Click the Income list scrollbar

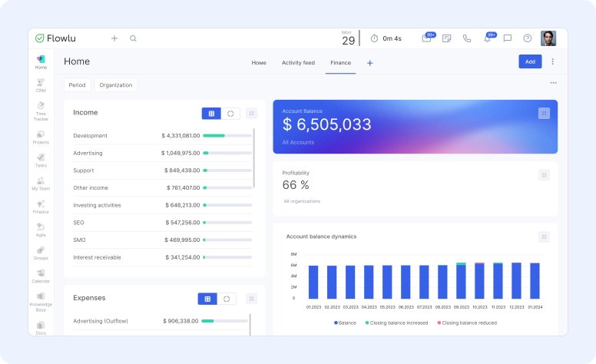tap(253, 158)
